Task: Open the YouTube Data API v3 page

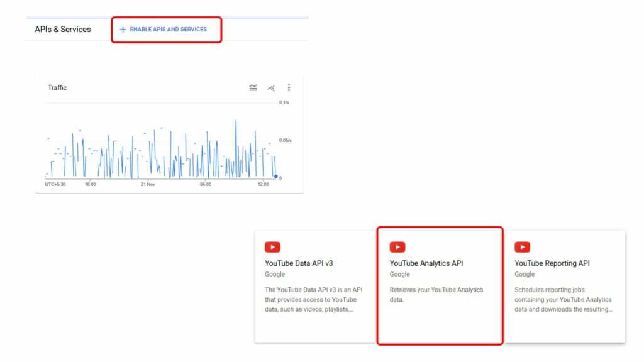Action: coord(299,263)
